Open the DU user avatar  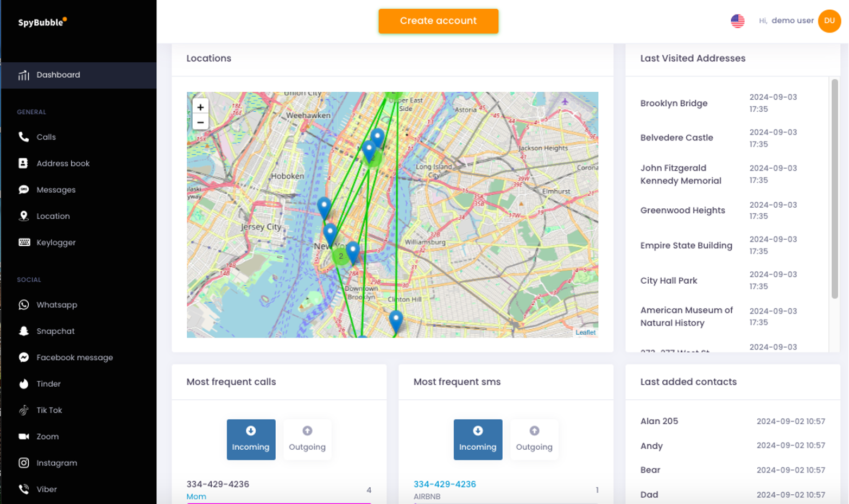click(x=829, y=21)
